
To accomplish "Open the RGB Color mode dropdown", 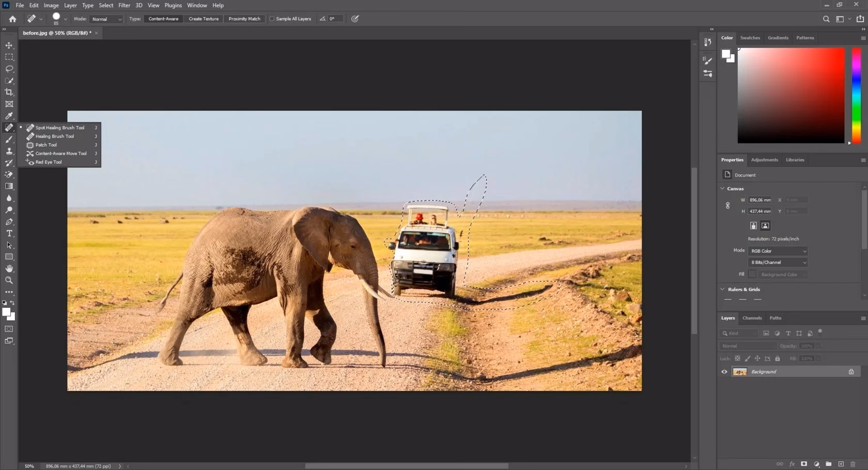I will click(x=777, y=250).
